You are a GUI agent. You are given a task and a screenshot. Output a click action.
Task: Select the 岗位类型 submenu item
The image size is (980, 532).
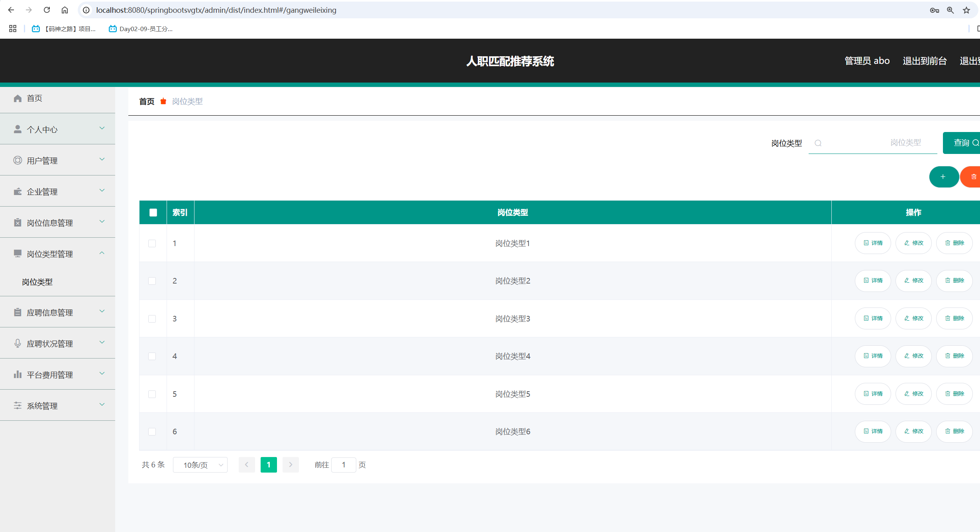pos(37,282)
